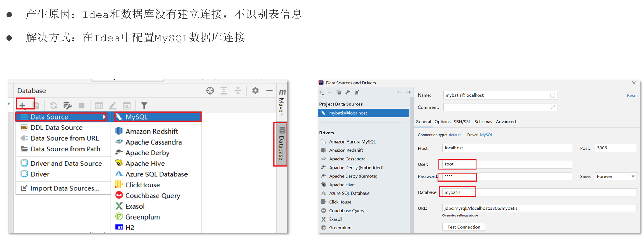Select Couchbase Query in submenu
Screen dimensions: 644x237
[157, 196]
